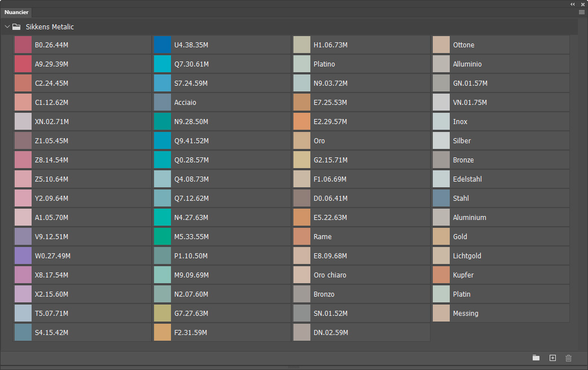Select the Nuancier tab

click(16, 12)
